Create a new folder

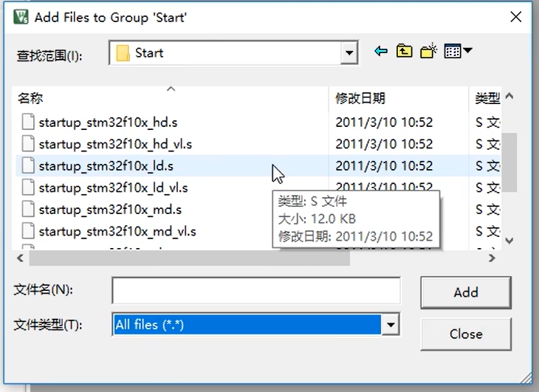[428, 51]
